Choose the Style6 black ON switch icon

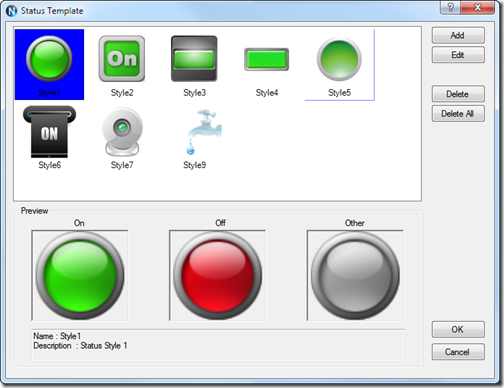[49, 132]
